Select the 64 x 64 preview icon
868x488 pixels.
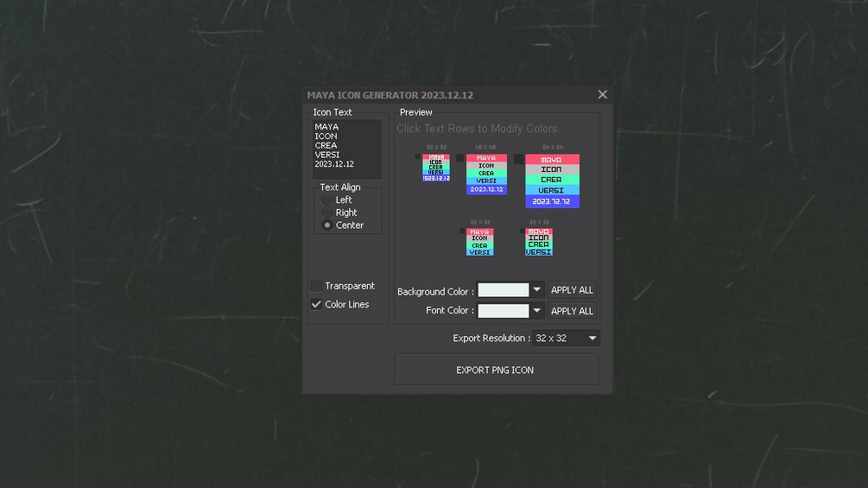point(552,181)
